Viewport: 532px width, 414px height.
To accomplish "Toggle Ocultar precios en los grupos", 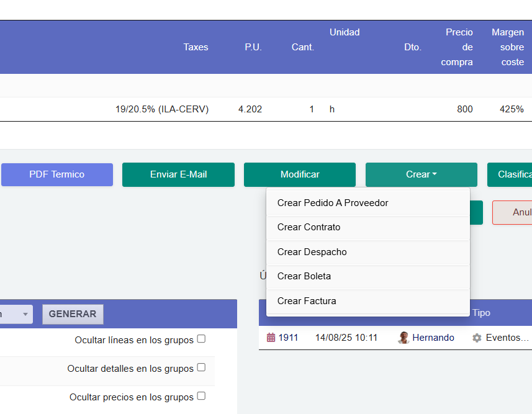I will click(201, 396).
